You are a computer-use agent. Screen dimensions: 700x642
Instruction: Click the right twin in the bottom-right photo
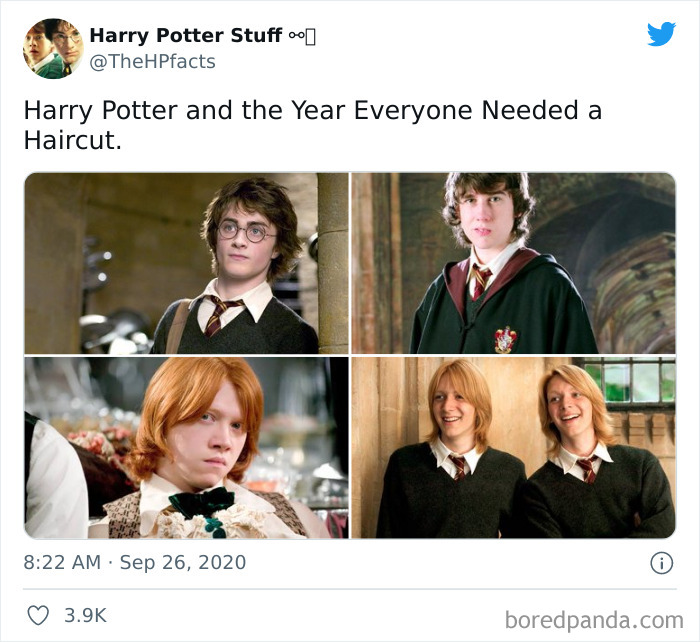click(598, 451)
